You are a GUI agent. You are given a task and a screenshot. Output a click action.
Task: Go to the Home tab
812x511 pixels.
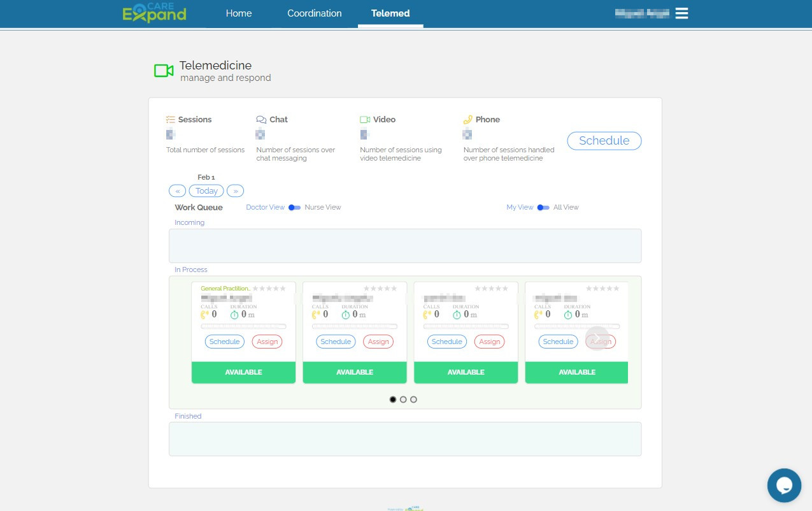(x=239, y=13)
